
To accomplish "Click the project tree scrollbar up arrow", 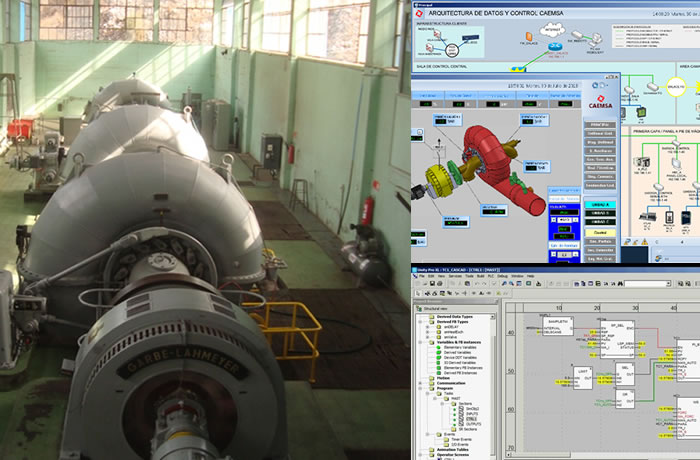I will pos(492,317).
